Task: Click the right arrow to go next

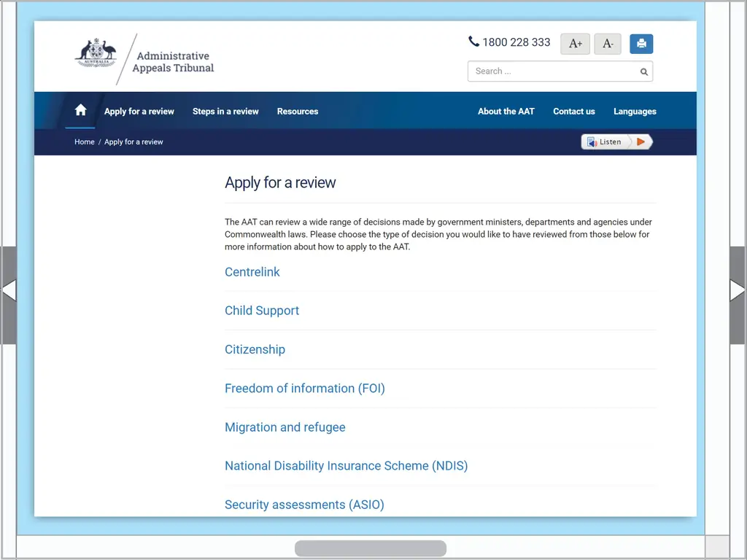Action: pos(738,291)
